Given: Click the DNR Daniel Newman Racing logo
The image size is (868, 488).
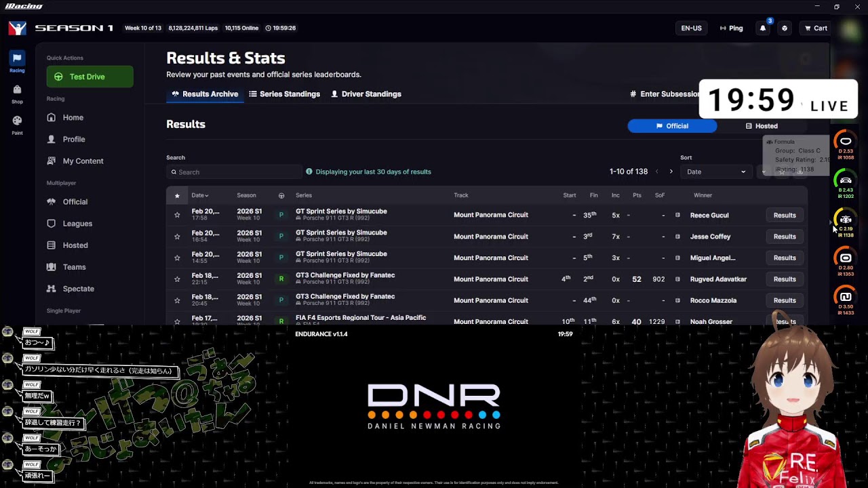Looking at the screenshot, I should [434, 406].
